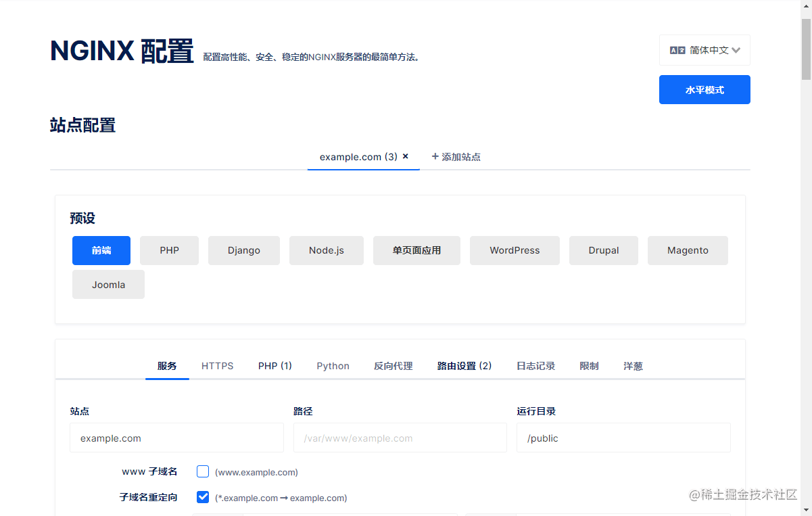Viewport: 812px width, 516px height.
Task: Choose the 前端 preset
Action: [x=101, y=250]
